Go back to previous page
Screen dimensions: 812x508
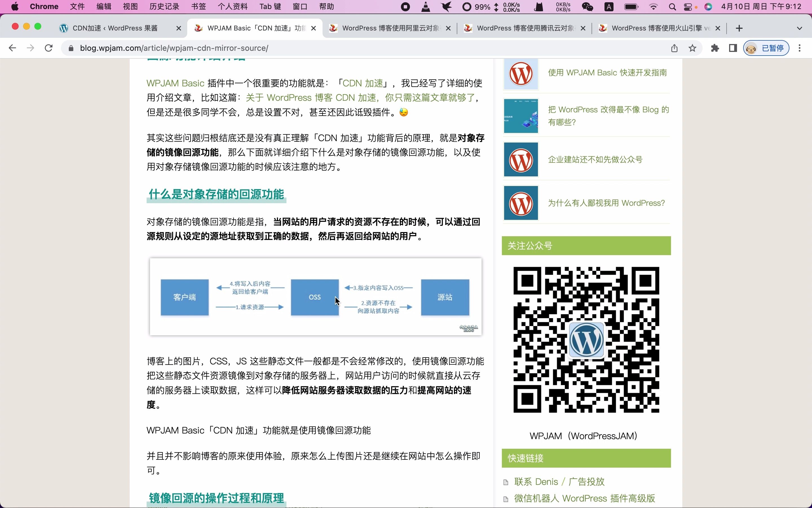12,48
